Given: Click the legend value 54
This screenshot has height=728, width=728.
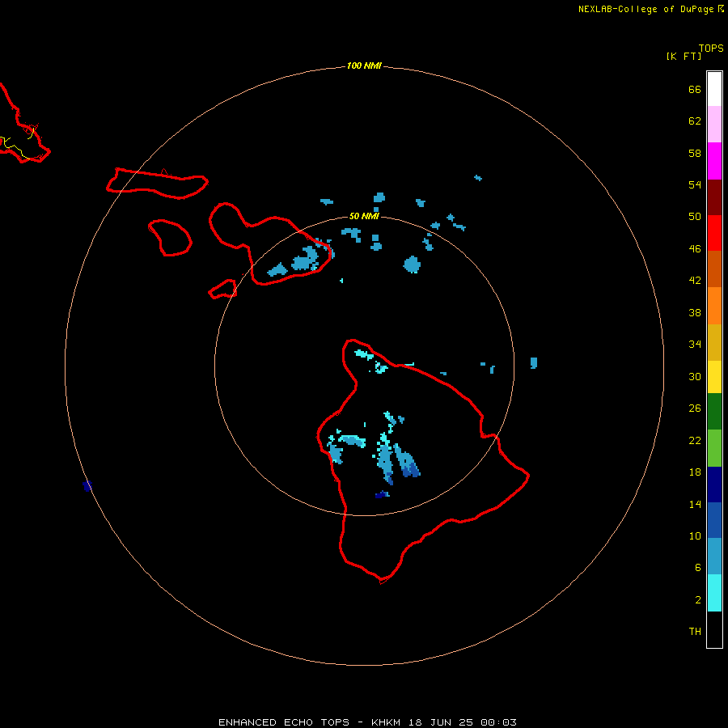Looking at the screenshot, I should click(x=695, y=184).
